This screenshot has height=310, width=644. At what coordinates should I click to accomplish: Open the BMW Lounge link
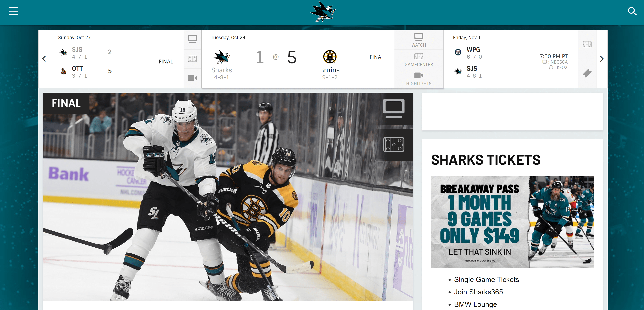click(x=475, y=304)
